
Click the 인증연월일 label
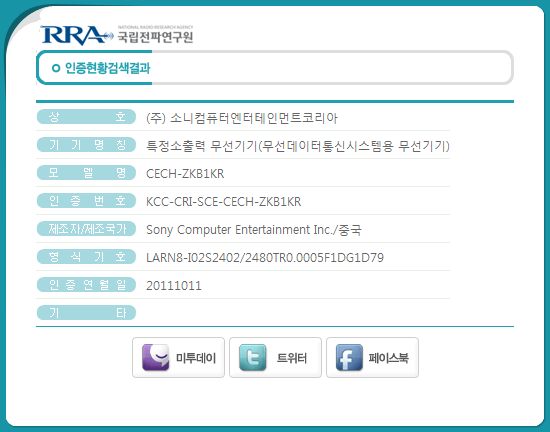[x=86, y=284]
